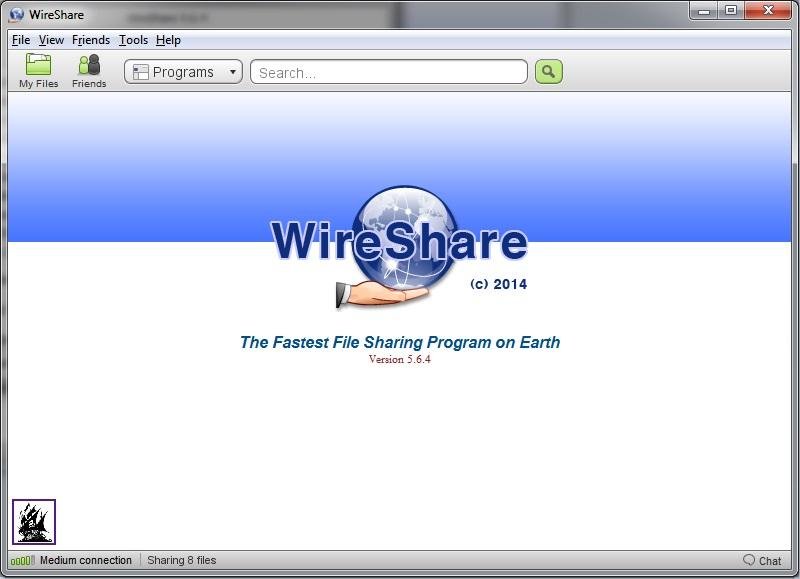800x579 pixels.
Task: Open the My Files library
Action: [38, 70]
